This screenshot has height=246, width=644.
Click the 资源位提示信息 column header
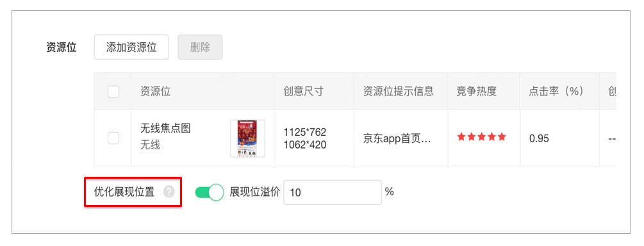click(x=399, y=91)
